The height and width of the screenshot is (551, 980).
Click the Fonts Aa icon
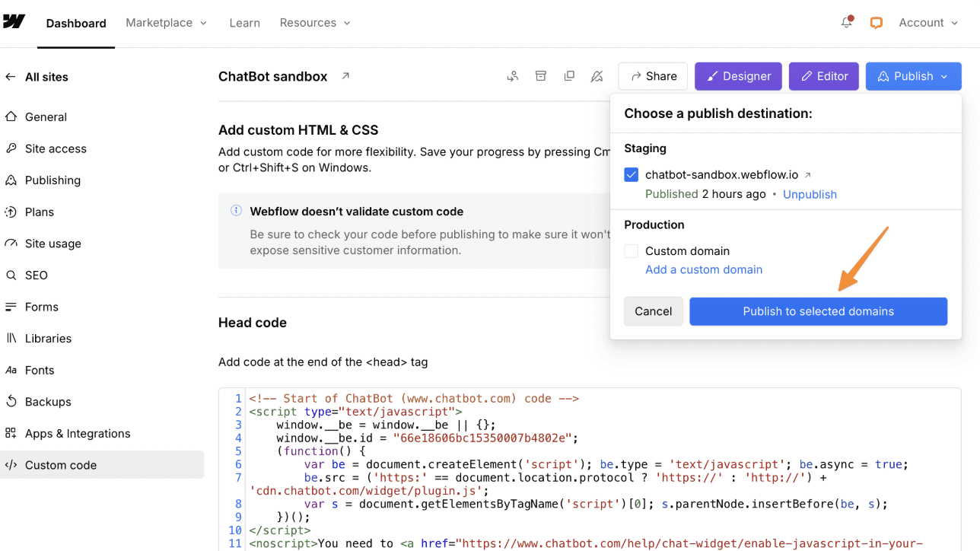(11, 371)
